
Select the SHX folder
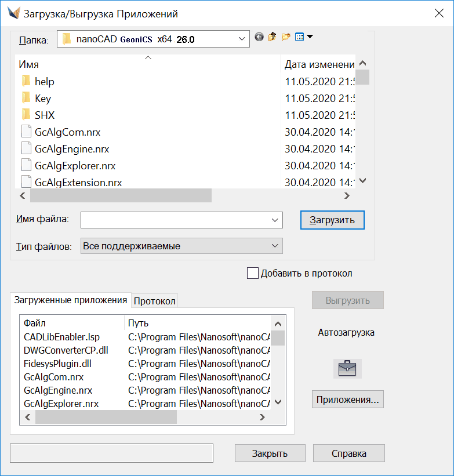[x=44, y=115]
